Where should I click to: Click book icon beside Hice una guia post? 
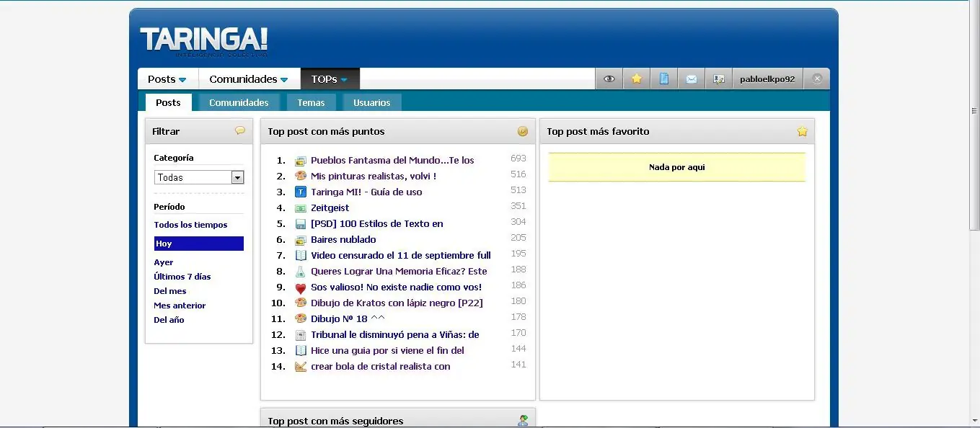[301, 350]
